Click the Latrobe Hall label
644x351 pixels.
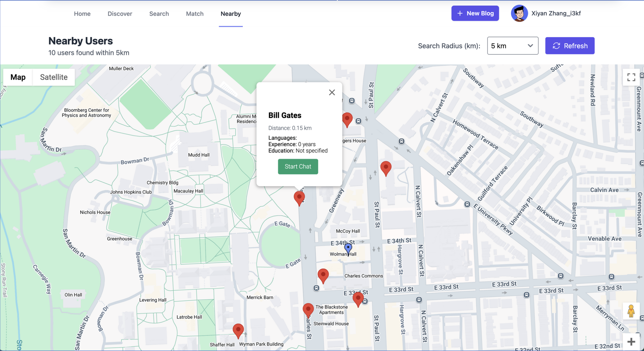pos(189,317)
